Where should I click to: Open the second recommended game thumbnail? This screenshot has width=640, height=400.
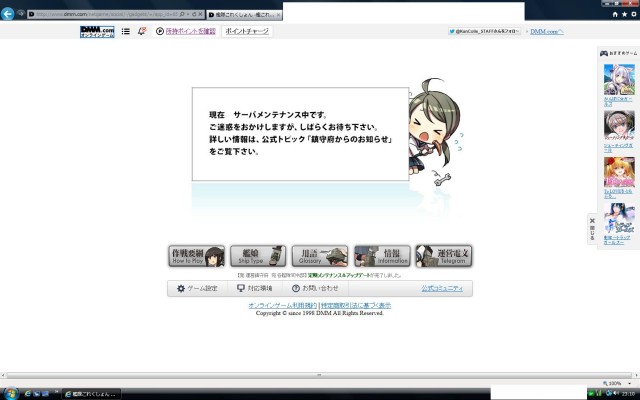(x=619, y=126)
